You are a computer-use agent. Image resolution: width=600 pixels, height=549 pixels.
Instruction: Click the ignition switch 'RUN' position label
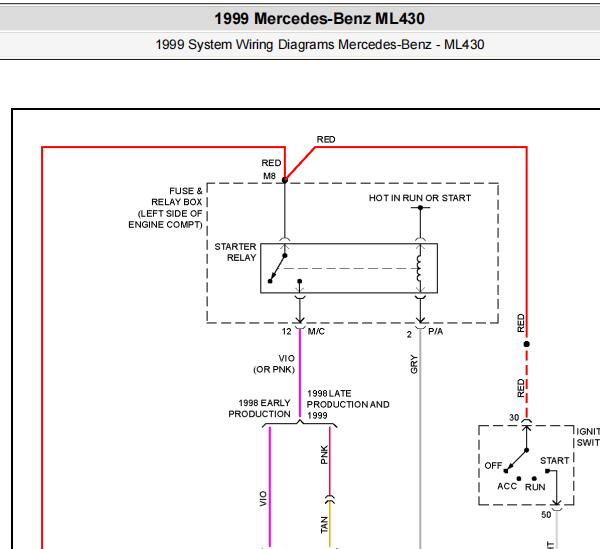535,487
